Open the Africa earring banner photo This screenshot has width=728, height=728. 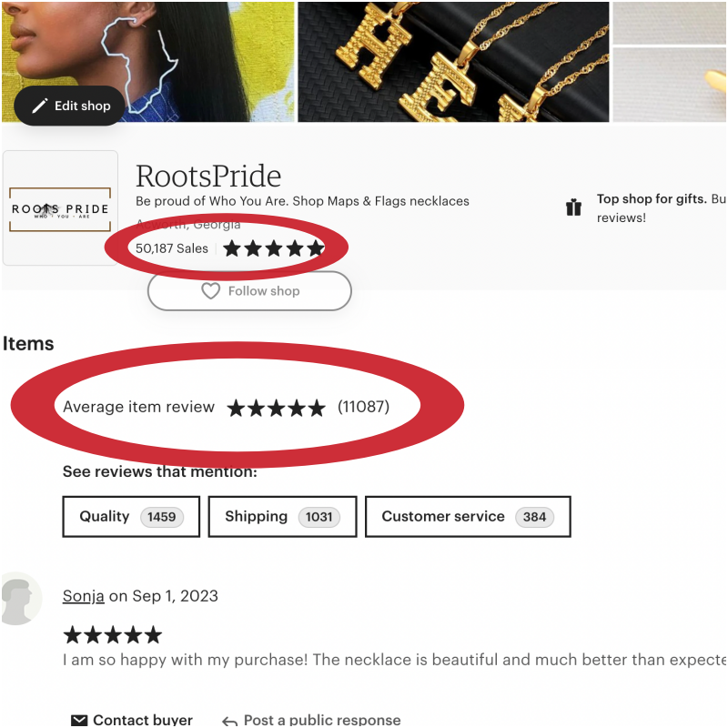[x=148, y=62]
